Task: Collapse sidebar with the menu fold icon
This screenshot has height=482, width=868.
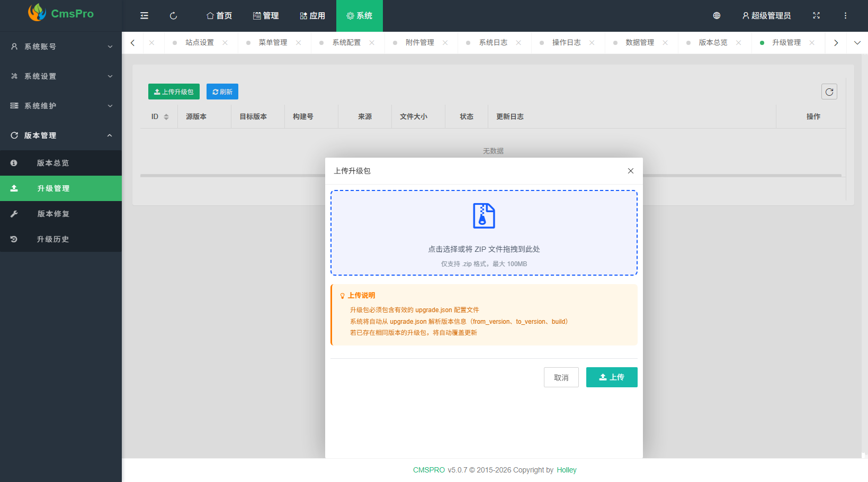Action: [144, 16]
